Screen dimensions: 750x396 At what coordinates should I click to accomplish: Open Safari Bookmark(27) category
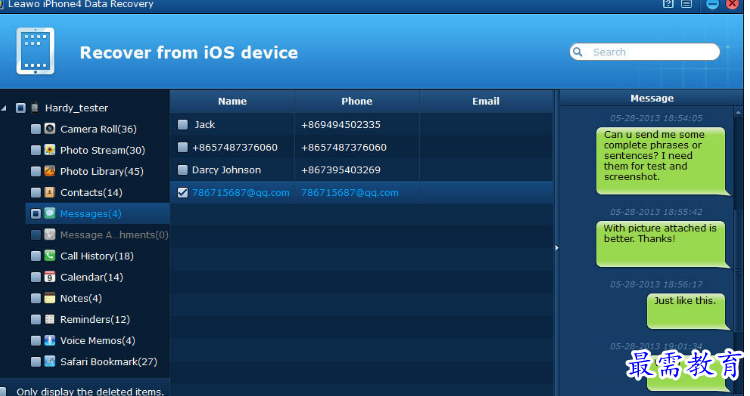pyautogui.click(x=109, y=362)
